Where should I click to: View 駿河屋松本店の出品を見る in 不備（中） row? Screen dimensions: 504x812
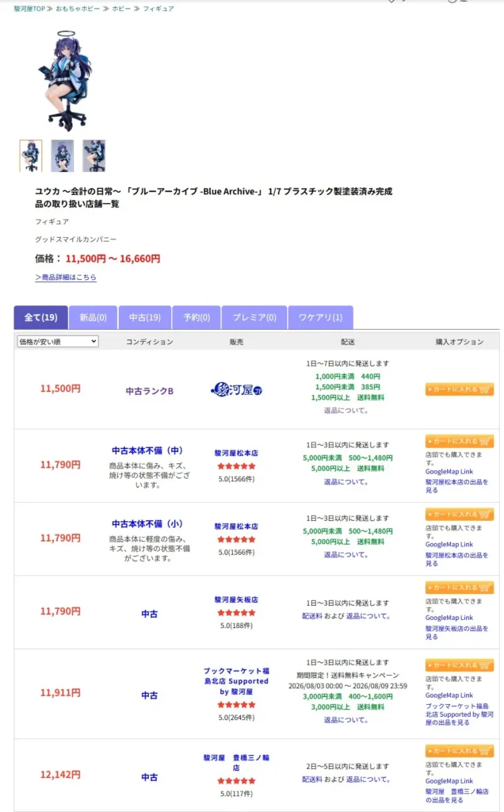click(456, 486)
